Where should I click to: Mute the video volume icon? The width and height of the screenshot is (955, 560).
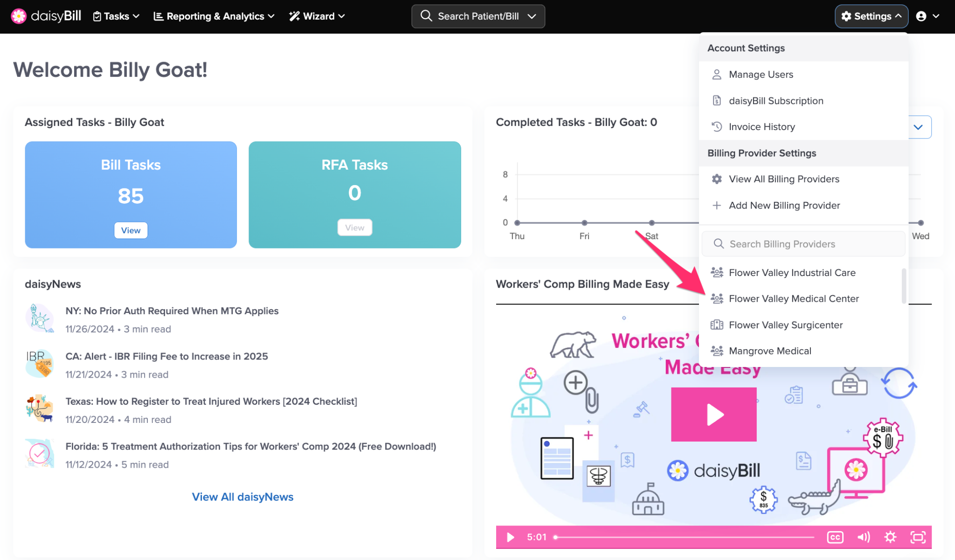tap(863, 537)
